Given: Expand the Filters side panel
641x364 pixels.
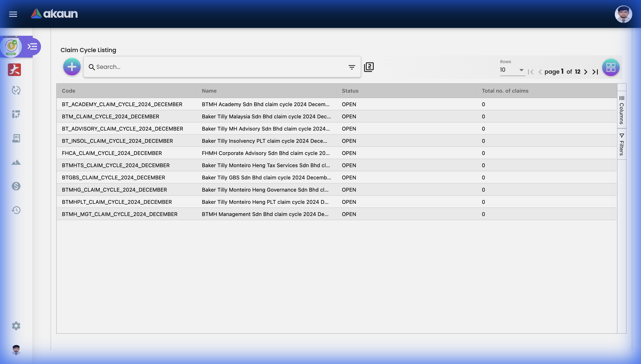Looking at the screenshot, I should point(622,145).
